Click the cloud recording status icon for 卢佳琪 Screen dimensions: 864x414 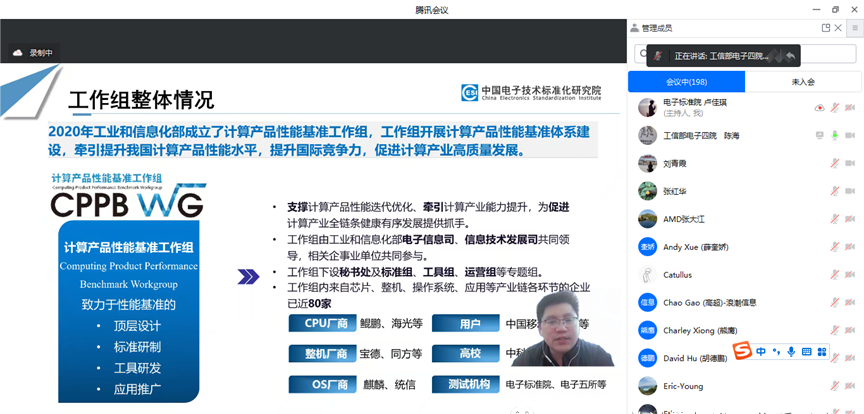pyautogui.click(x=819, y=107)
